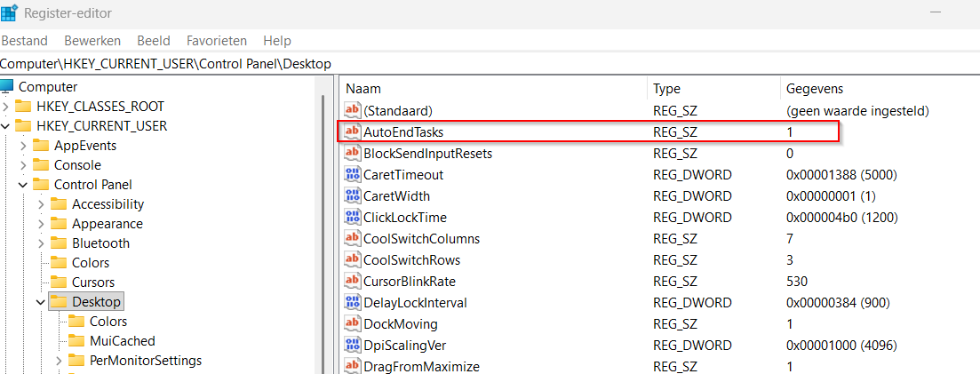Click the CursorBlinkRate string icon
Viewport: 980px width, 374px height.
tap(353, 282)
